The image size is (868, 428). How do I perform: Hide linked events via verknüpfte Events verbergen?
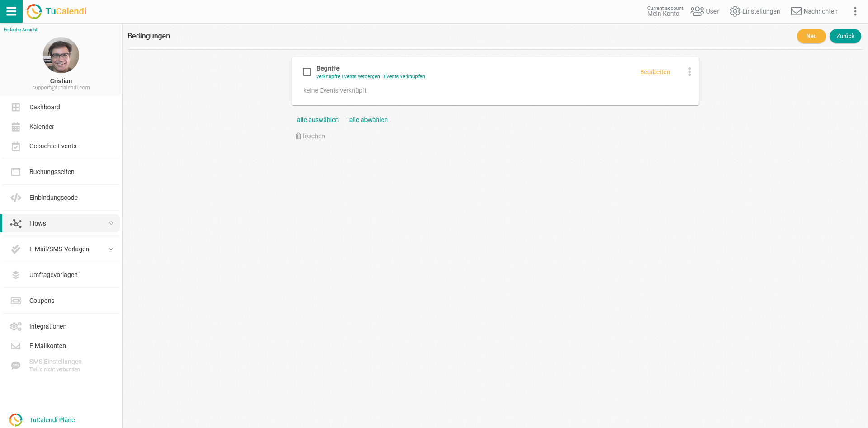(x=348, y=77)
